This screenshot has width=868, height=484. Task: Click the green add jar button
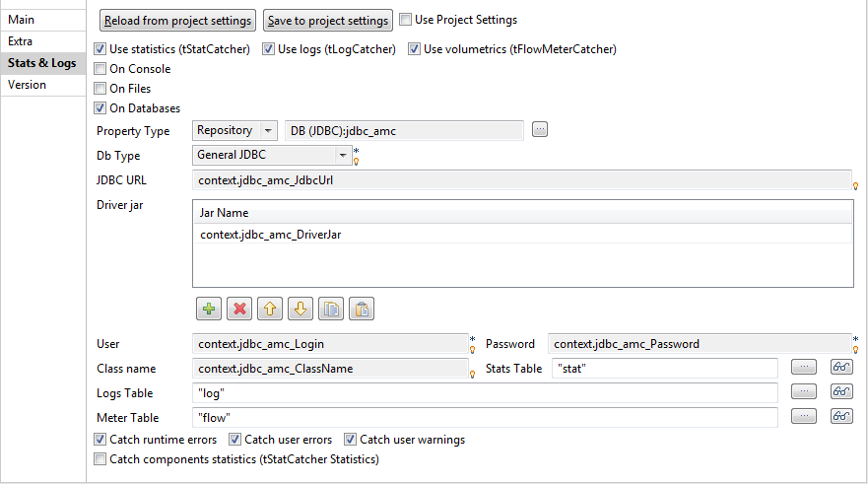click(x=208, y=309)
